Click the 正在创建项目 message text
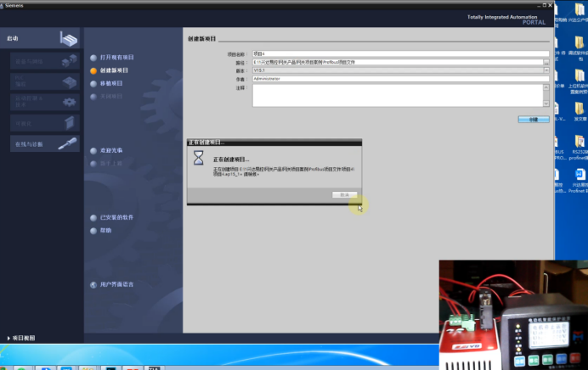 click(231, 160)
